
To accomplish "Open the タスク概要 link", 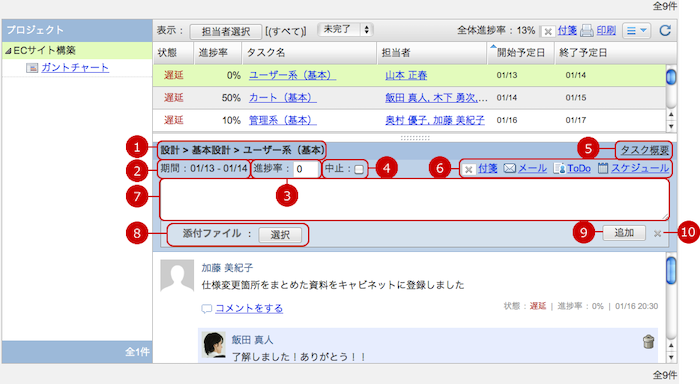I will click(x=644, y=150).
